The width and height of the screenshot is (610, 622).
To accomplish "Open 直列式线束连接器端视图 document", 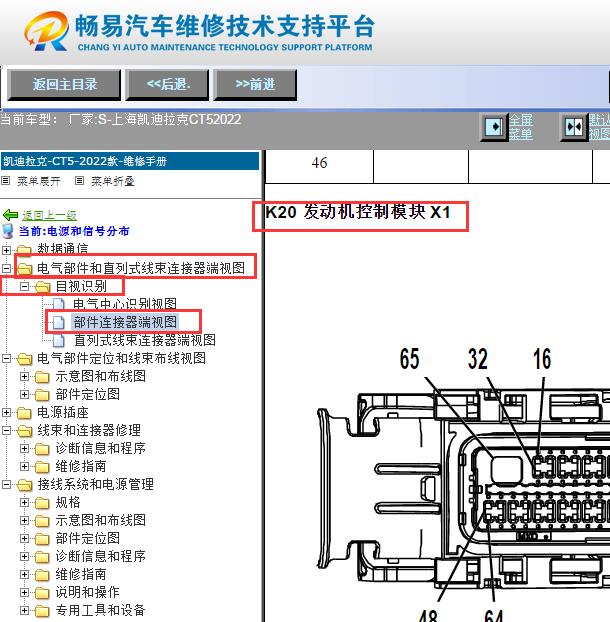I will (x=145, y=340).
